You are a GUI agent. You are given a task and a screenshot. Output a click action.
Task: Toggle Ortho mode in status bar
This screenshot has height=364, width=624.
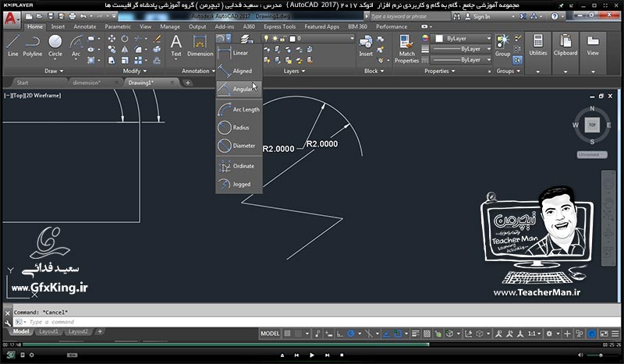pos(339,334)
